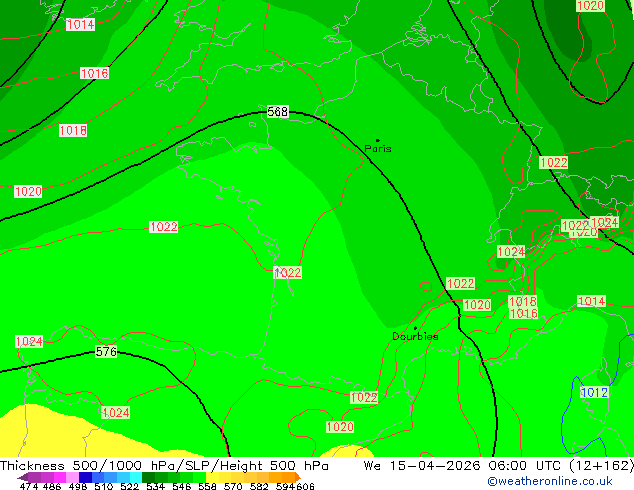Viewport: 634px width, 490px height.
Task: Pick the purple arrow tip of legend
Action: point(23,477)
